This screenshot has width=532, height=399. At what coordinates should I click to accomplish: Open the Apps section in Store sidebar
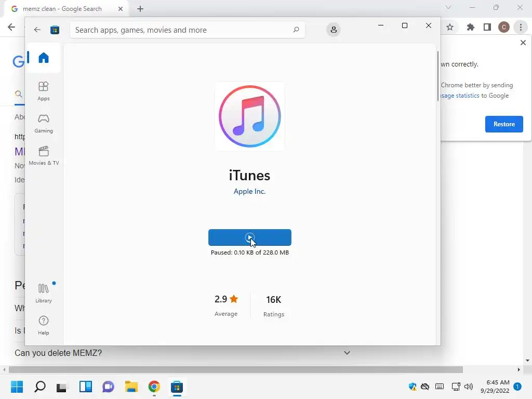point(44,91)
